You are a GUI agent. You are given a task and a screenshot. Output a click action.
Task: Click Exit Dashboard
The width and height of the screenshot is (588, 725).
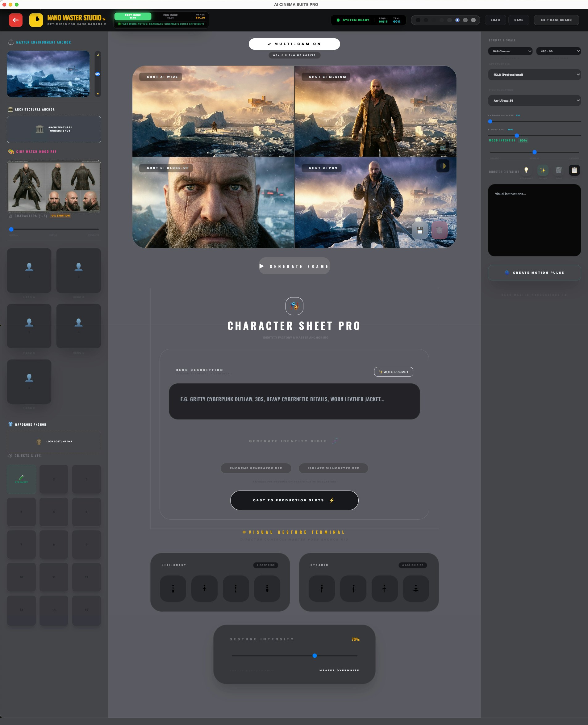(556, 20)
